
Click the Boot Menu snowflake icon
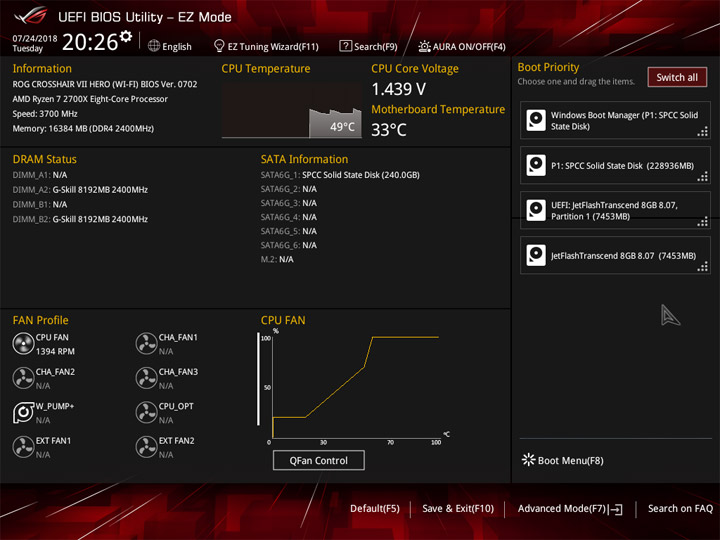click(529, 460)
